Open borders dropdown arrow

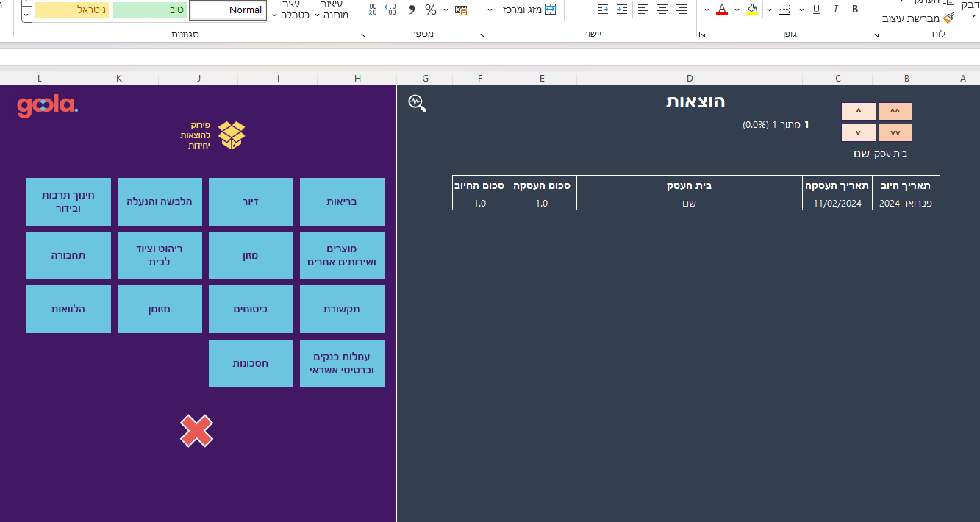pyautogui.click(x=769, y=10)
